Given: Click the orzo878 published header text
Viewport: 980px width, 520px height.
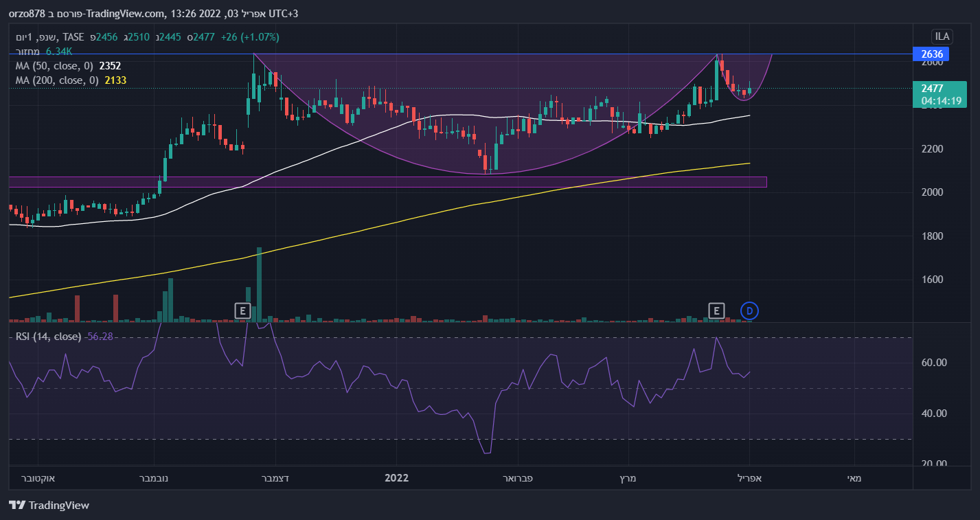Looking at the screenshot, I should [x=154, y=14].
